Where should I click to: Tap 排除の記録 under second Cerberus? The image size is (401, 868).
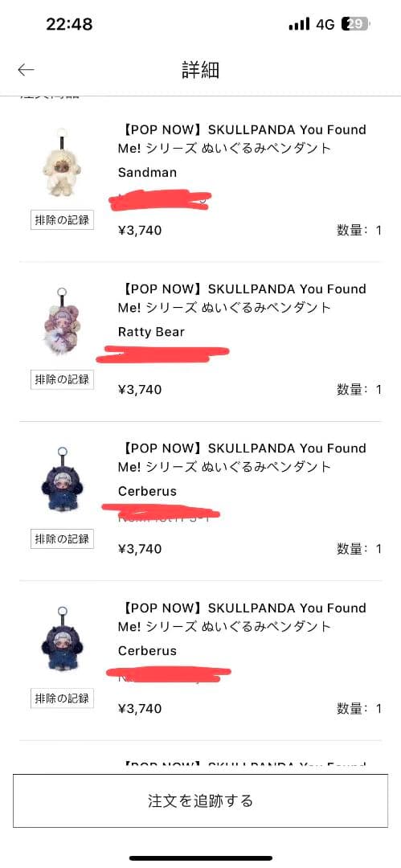[62, 698]
